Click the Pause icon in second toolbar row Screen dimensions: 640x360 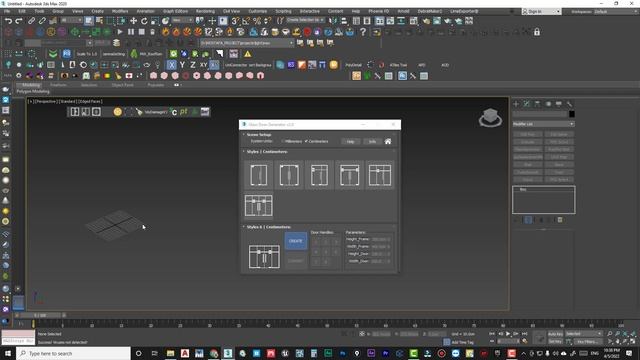pos(131,32)
